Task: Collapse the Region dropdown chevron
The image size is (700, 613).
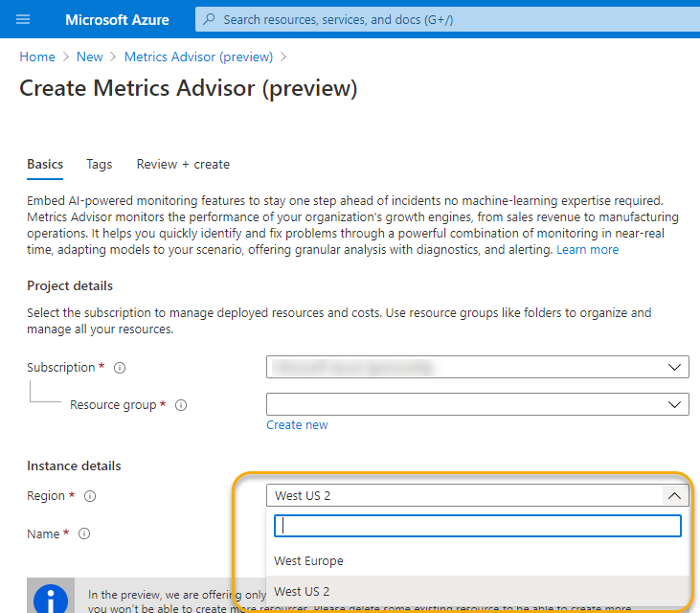Action: click(x=674, y=495)
